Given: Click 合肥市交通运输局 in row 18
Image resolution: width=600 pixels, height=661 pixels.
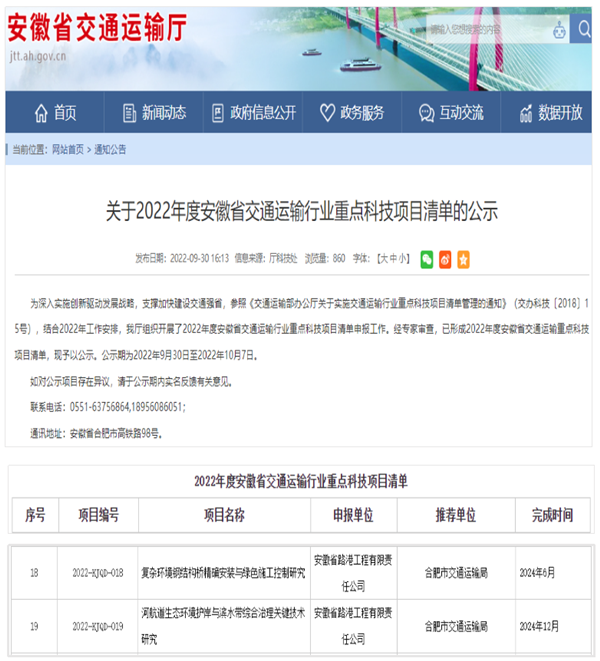Looking at the screenshot, I should tap(456, 572).
